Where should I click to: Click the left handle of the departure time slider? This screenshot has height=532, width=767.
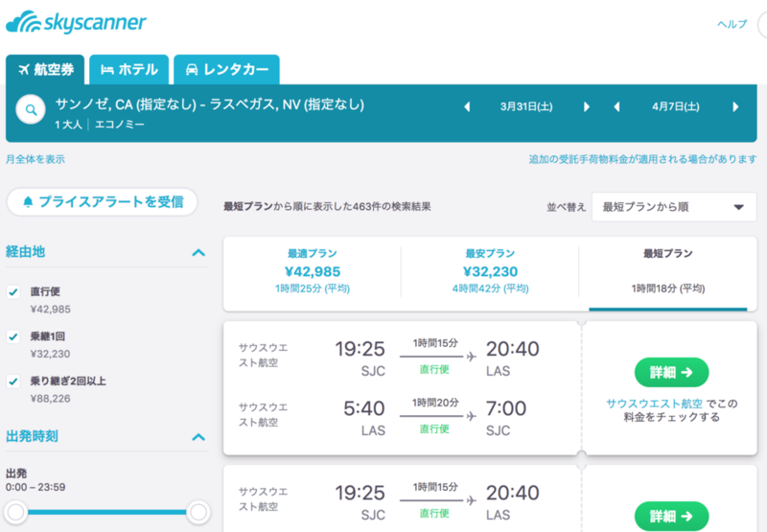pos(15,513)
